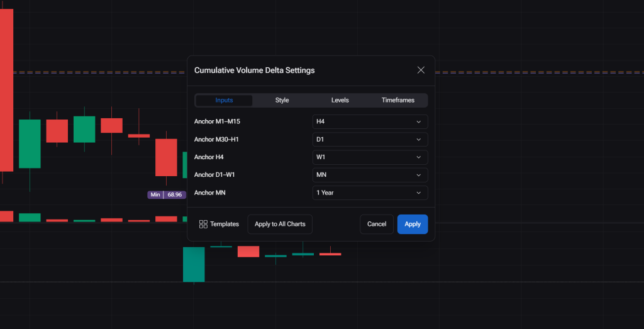The image size is (644, 329).
Task: Open the Timeframes tab
Action: 398,100
